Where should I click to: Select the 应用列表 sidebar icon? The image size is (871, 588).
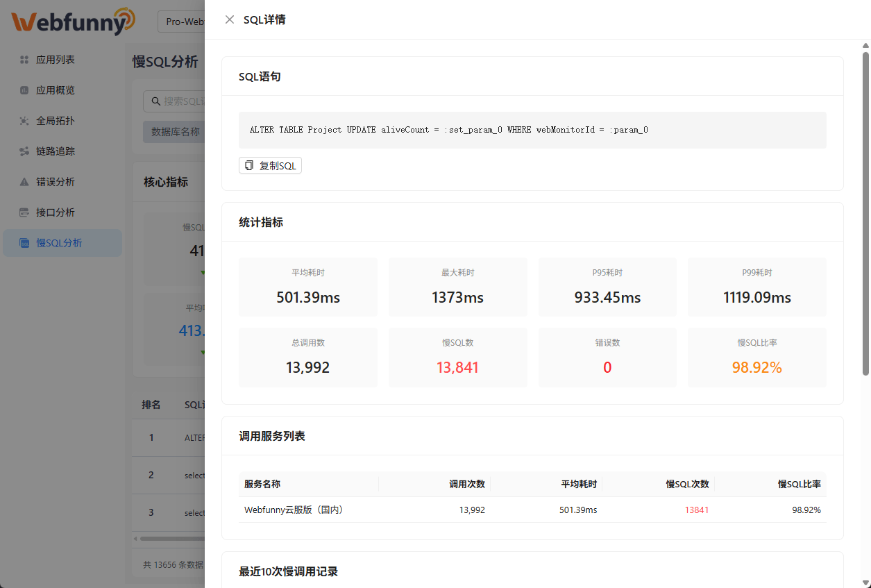point(24,59)
